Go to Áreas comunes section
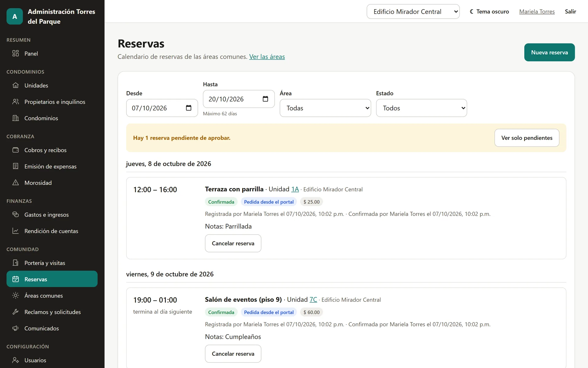 (x=52, y=296)
